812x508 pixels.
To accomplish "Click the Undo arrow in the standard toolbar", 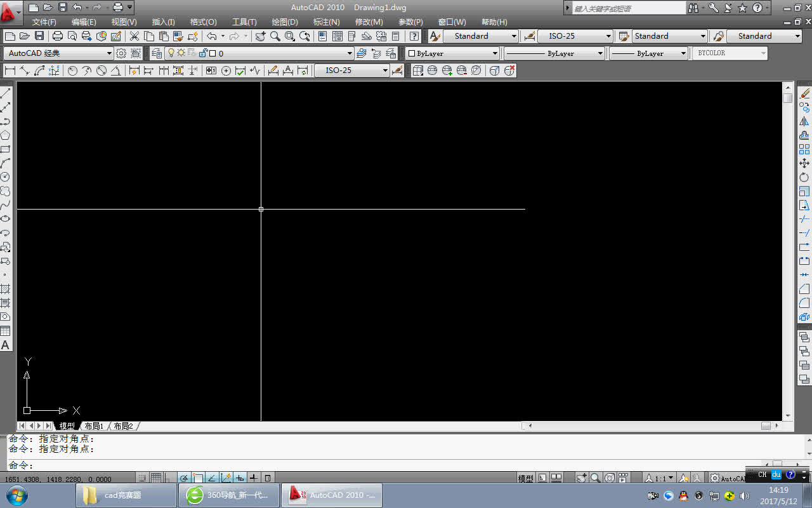I will (212, 36).
